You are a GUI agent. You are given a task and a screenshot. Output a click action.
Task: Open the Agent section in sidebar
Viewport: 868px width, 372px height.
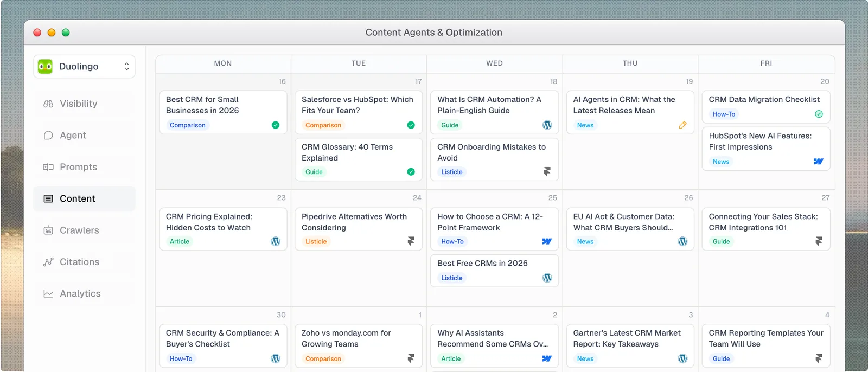pyautogui.click(x=84, y=135)
